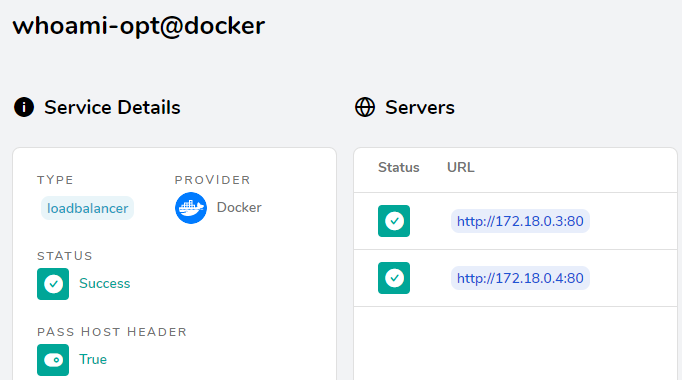The height and width of the screenshot is (380, 682).
Task: Click the True value text
Action: point(93,360)
